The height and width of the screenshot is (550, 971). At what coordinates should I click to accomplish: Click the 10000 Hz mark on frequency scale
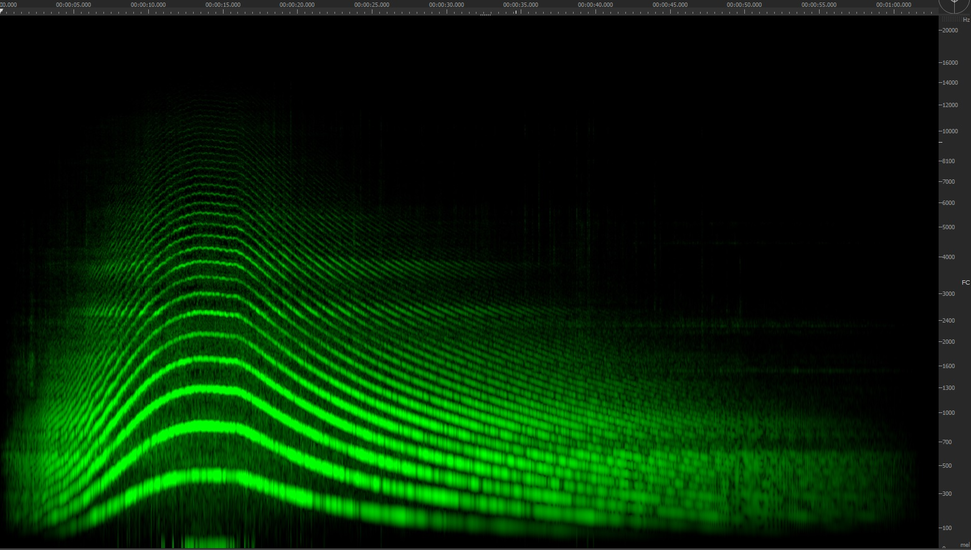tap(949, 131)
